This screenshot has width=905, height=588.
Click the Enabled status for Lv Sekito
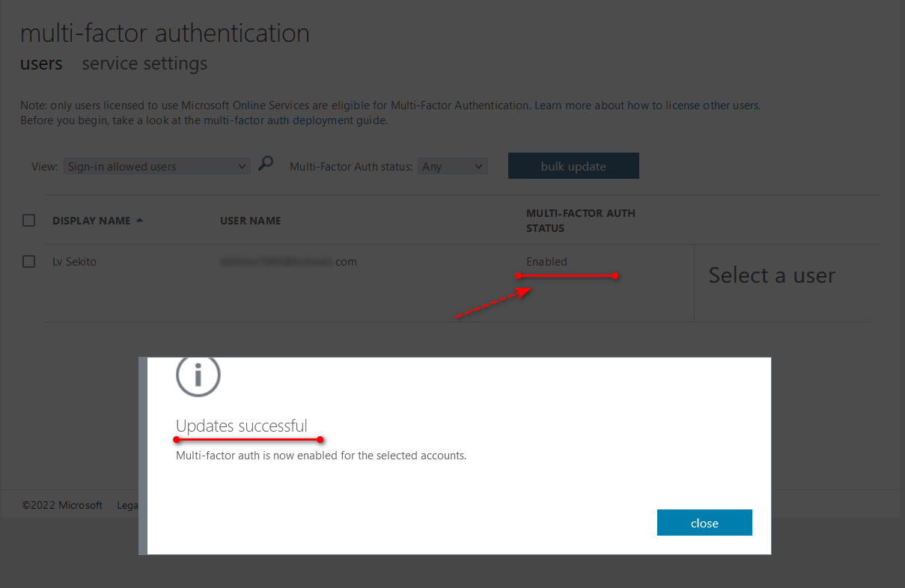(546, 262)
